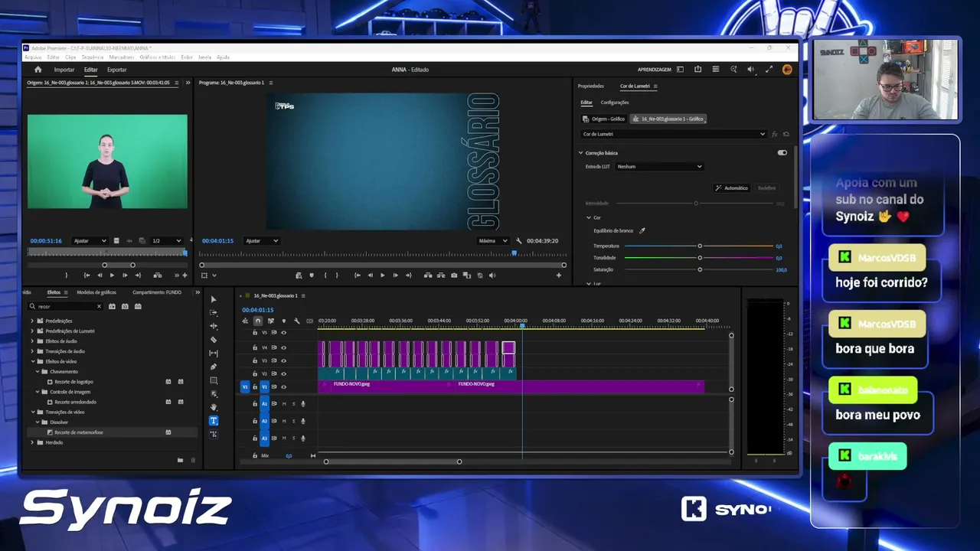This screenshot has width=980, height=551.
Task: Toggle V1 track eye visibility
Action: click(283, 387)
